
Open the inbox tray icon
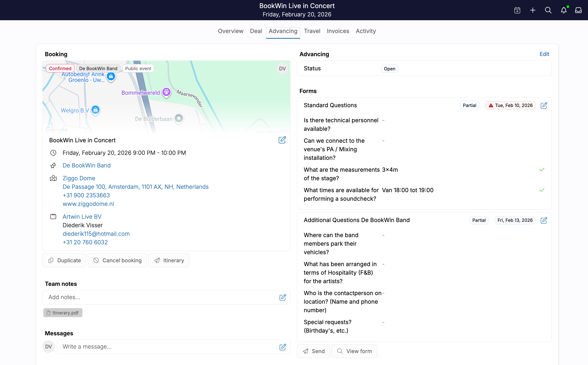pyautogui.click(x=578, y=10)
